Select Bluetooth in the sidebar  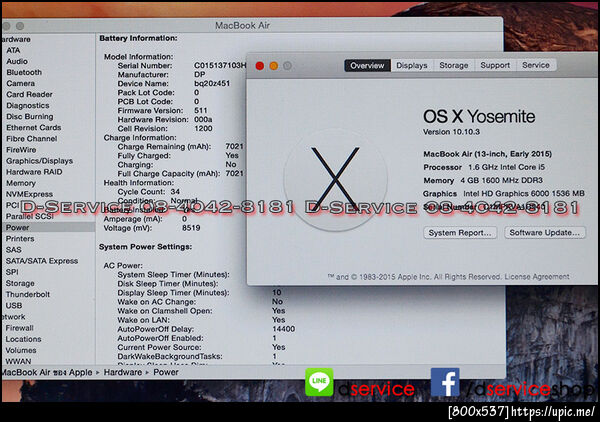pyautogui.click(x=24, y=72)
